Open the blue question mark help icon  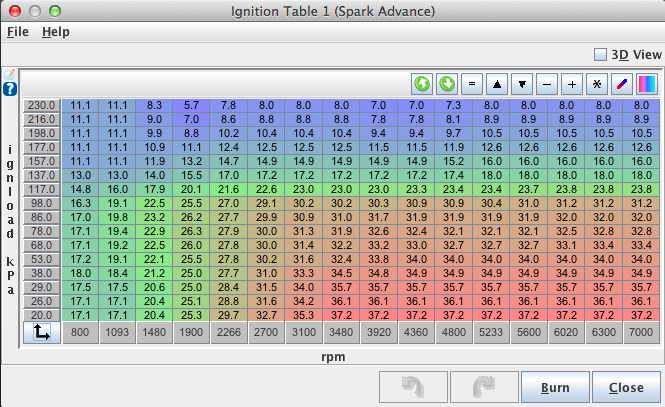coord(10,89)
